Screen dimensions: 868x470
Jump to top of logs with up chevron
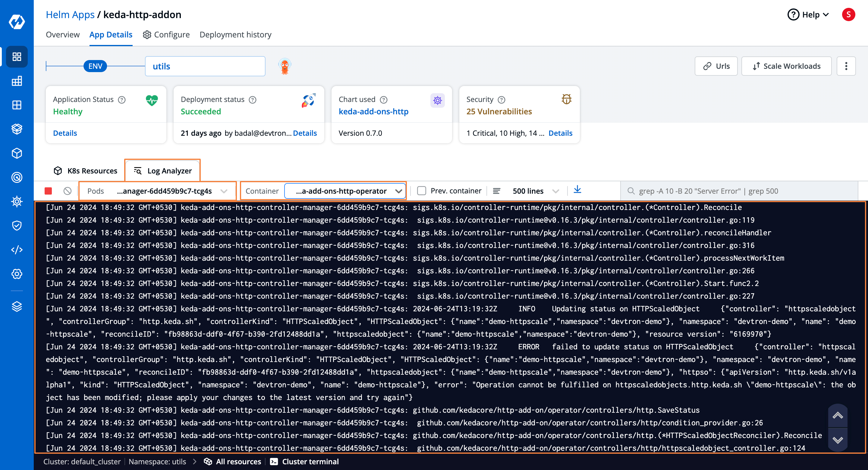click(x=837, y=415)
